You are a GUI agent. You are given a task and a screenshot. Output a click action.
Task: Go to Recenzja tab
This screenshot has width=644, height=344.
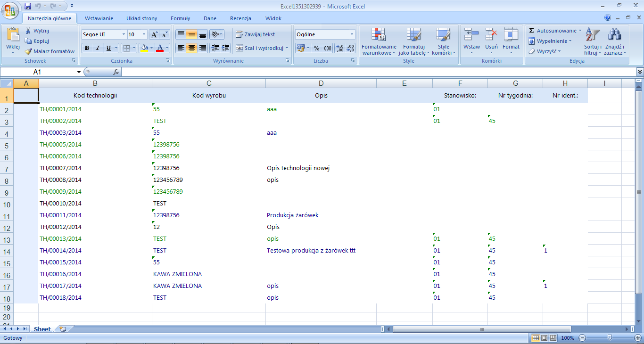(240, 18)
